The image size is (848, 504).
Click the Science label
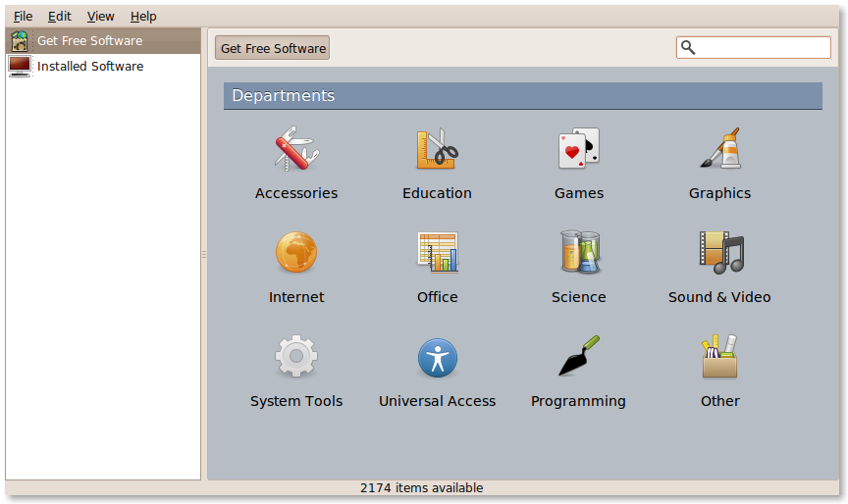tap(579, 297)
